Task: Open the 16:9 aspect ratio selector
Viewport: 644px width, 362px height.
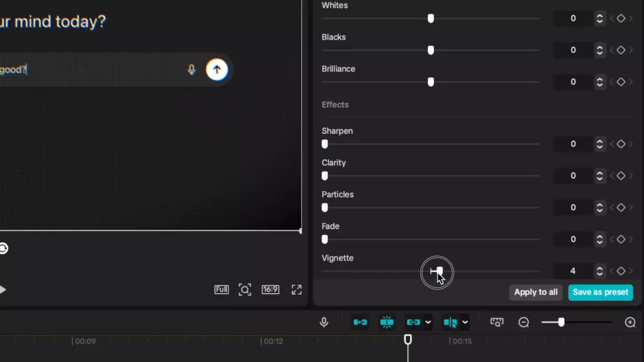Action: coord(270,290)
